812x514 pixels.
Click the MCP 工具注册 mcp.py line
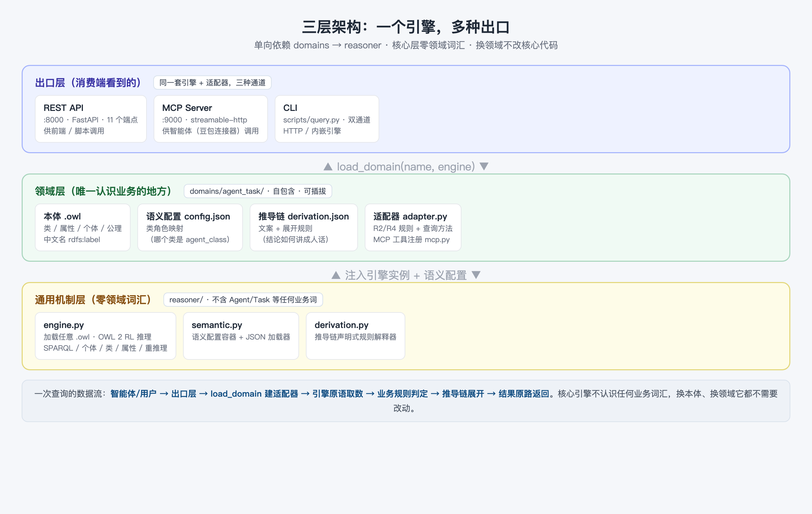[411, 239]
